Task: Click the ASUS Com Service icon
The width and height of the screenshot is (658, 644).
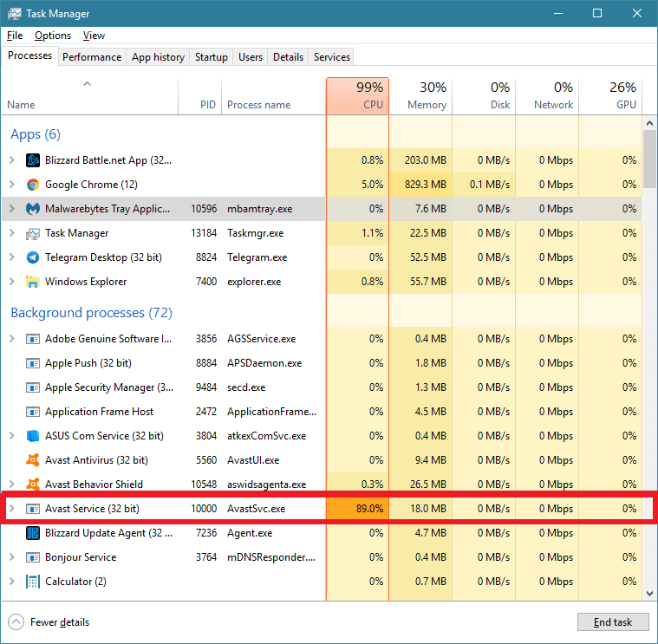Action: click(33, 436)
